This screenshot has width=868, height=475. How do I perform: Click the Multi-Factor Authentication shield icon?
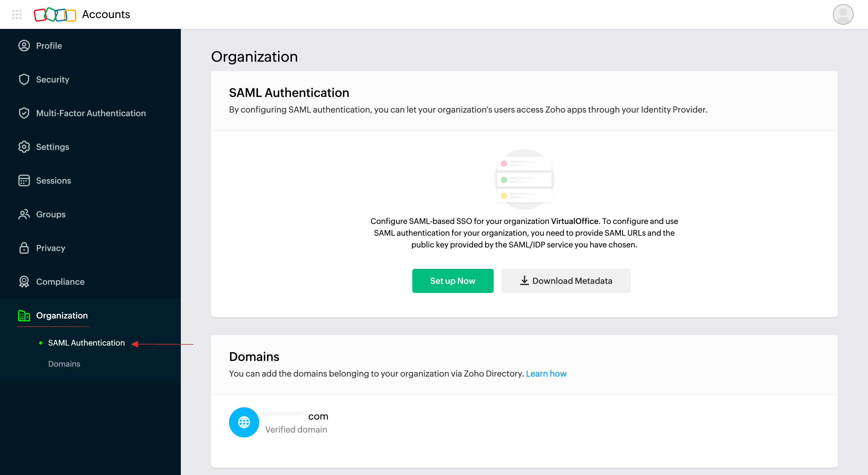pyautogui.click(x=24, y=113)
